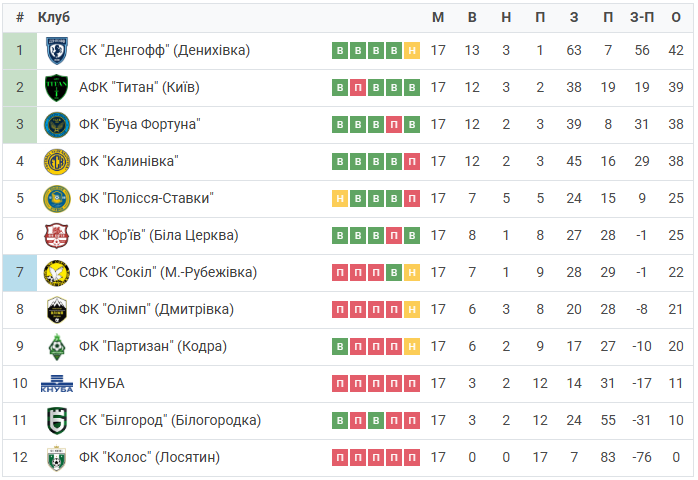
Task: Click the ФК "Буча Фортуна" round logo
Action: coord(57,125)
